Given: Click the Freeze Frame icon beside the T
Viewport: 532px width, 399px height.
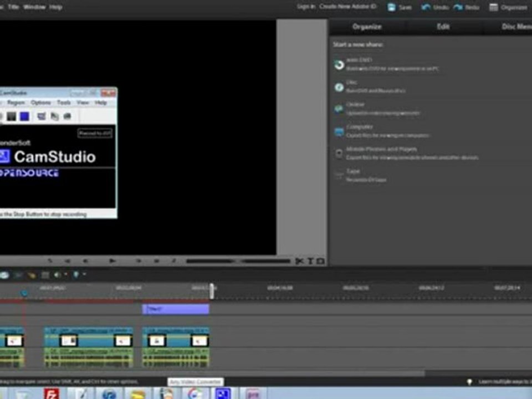Looking at the screenshot, I should (x=321, y=261).
